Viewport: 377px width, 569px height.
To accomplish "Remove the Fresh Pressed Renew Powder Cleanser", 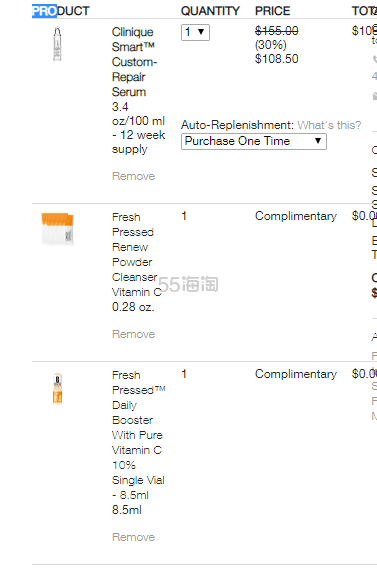I will (134, 334).
